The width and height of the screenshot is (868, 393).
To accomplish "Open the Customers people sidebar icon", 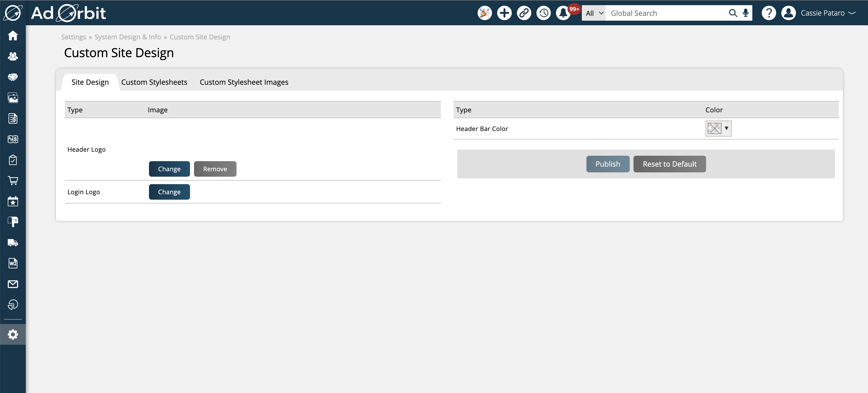I will click(x=13, y=56).
